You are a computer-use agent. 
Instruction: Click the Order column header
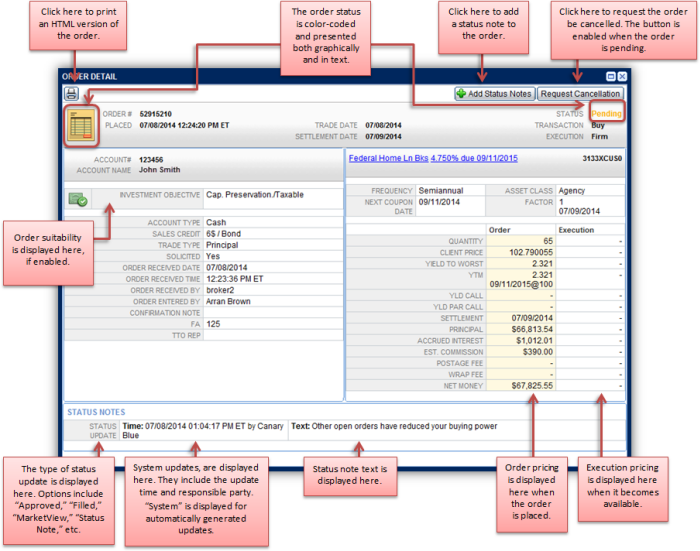[499, 229]
